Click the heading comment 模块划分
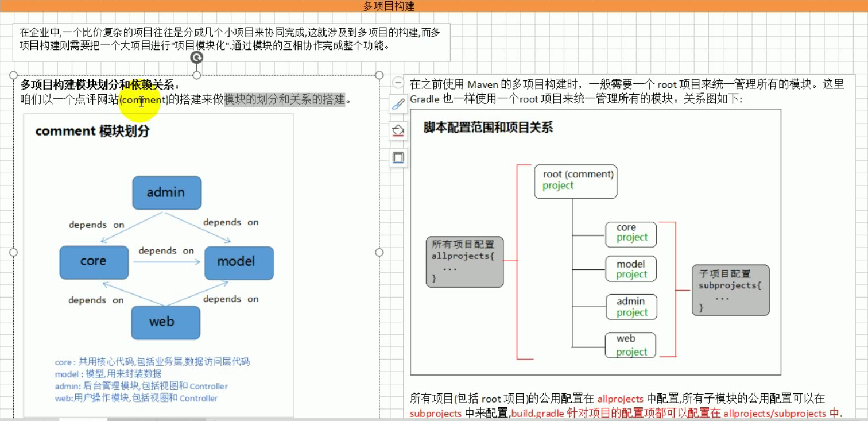This screenshot has width=868, height=421. click(x=92, y=131)
